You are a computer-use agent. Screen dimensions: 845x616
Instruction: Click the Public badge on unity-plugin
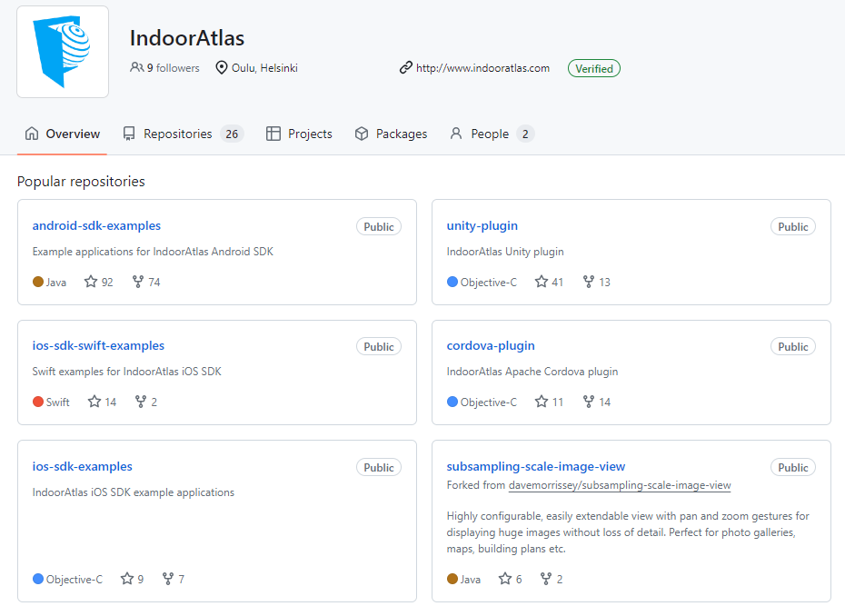pos(792,226)
